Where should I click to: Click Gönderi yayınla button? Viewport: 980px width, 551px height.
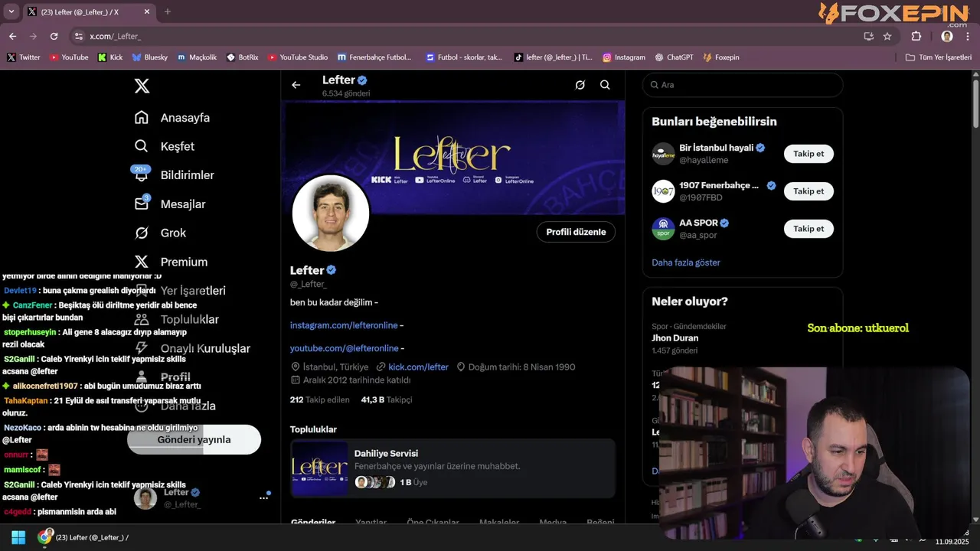click(194, 439)
